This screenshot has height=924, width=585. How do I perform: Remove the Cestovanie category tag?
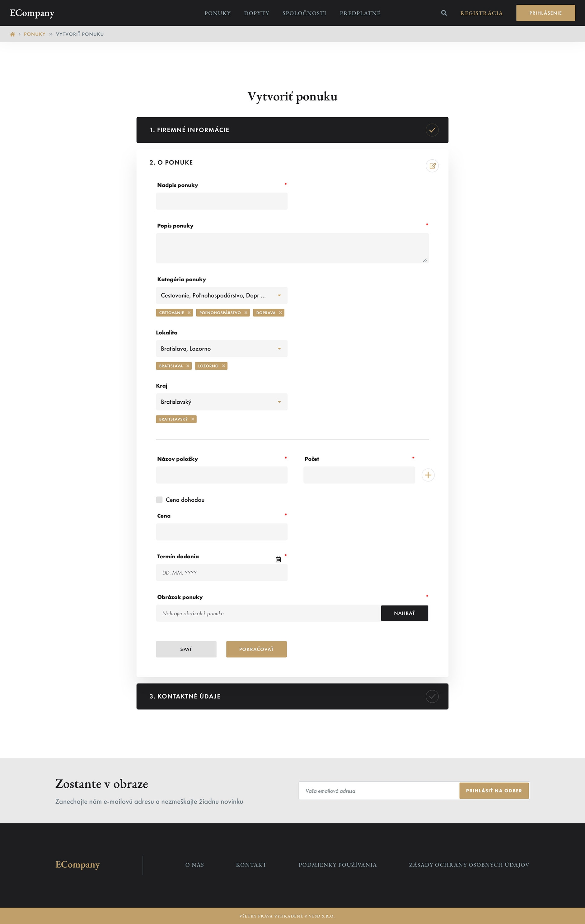click(x=189, y=313)
